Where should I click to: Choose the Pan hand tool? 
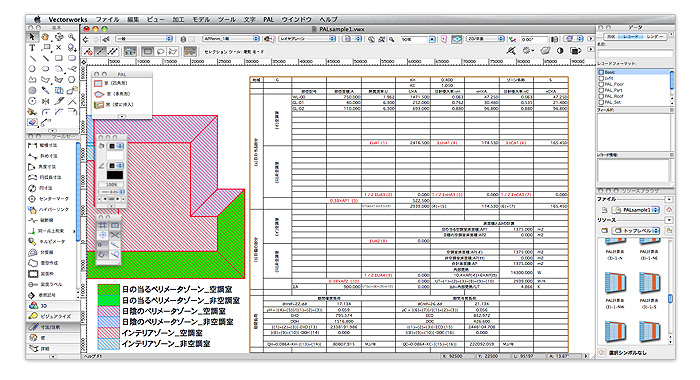[x=45, y=37]
